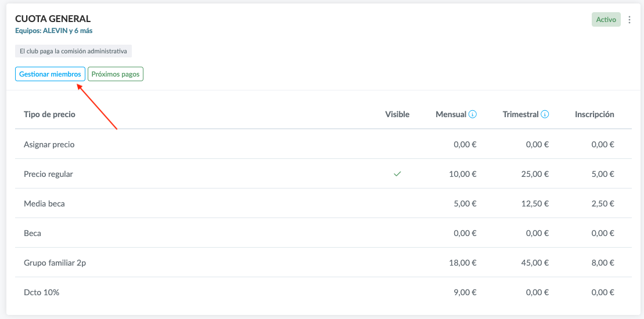Open the three-dot options menu
This screenshot has height=319, width=644.
(629, 20)
